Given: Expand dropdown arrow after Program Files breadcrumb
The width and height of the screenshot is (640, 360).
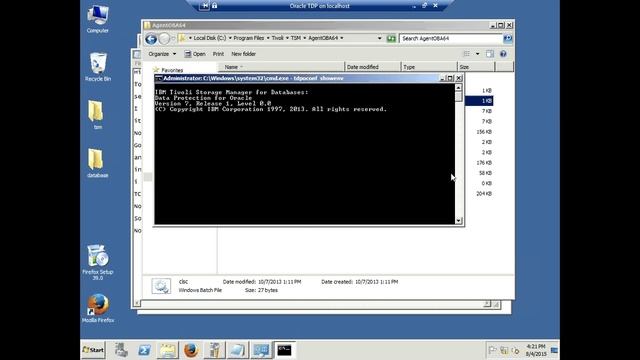Looking at the screenshot, I should pos(268,38).
